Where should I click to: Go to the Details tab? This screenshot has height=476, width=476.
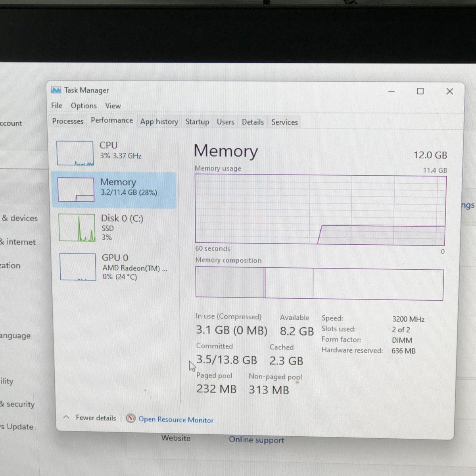point(253,122)
